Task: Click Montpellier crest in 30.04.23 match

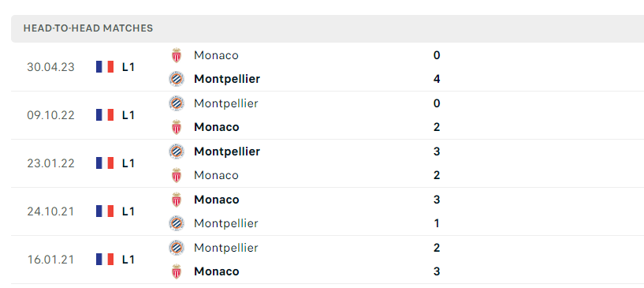Action: pyautogui.click(x=177, y=79)
